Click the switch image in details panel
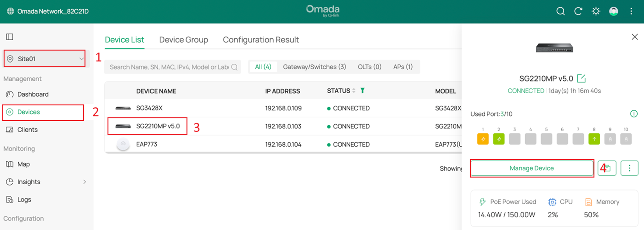Screen dimensions: 644x230 (x=554, y=48)
